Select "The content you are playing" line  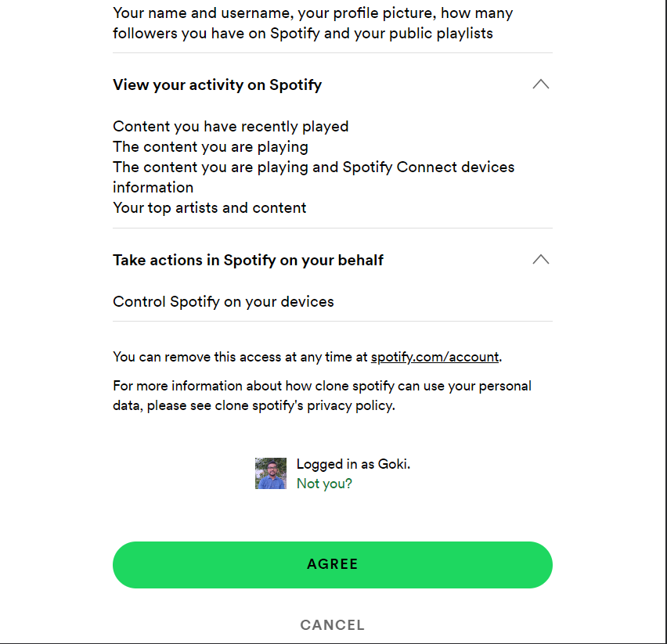pyautogui.click(x=211, y=146)
